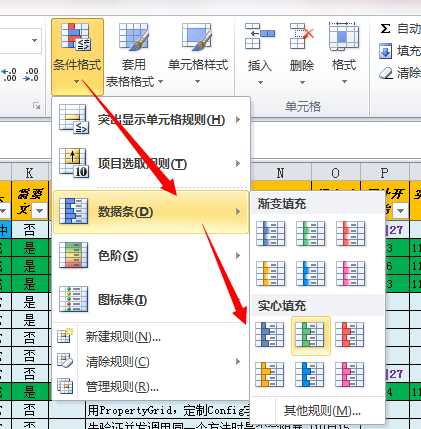
Task: Click the 填充 fill down icon
Action: tap(385, 51)
